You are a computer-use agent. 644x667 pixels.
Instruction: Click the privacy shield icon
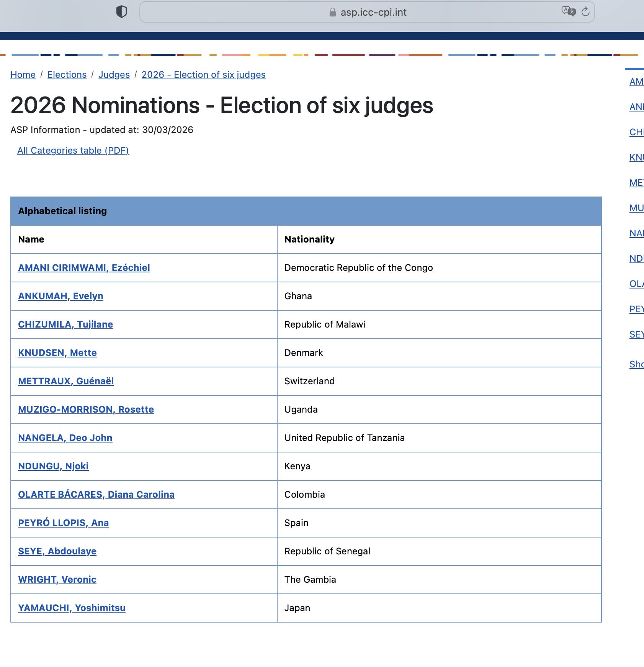pyautogui.click(x=121, y=12)
